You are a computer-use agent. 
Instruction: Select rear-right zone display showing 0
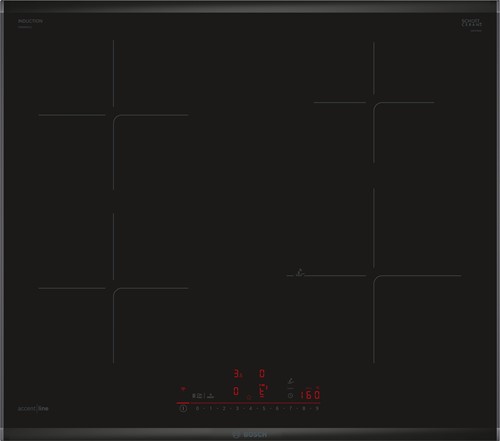[x=262, y=373]
